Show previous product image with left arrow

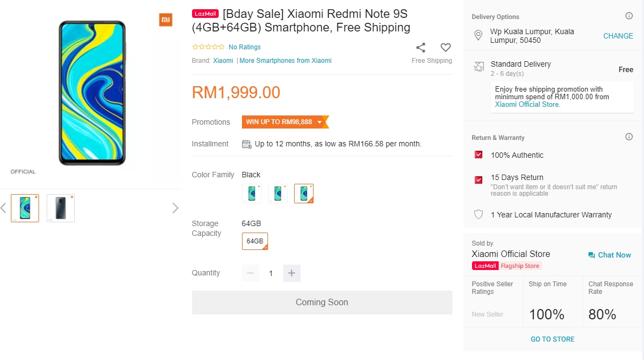[x=3, y=208]
